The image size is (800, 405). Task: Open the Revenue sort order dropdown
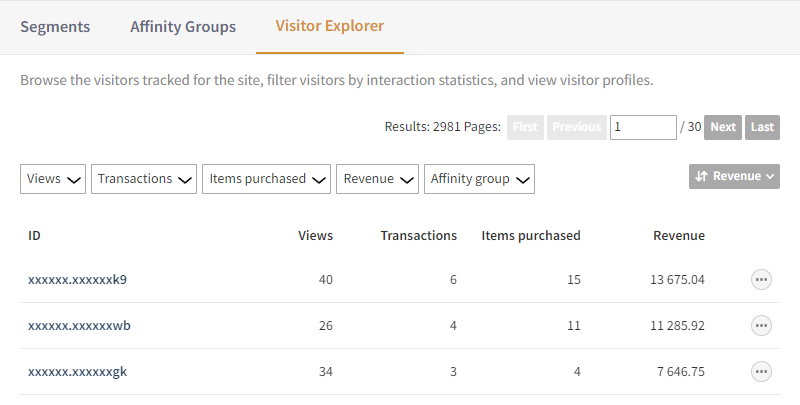click(x=734, y=176)
